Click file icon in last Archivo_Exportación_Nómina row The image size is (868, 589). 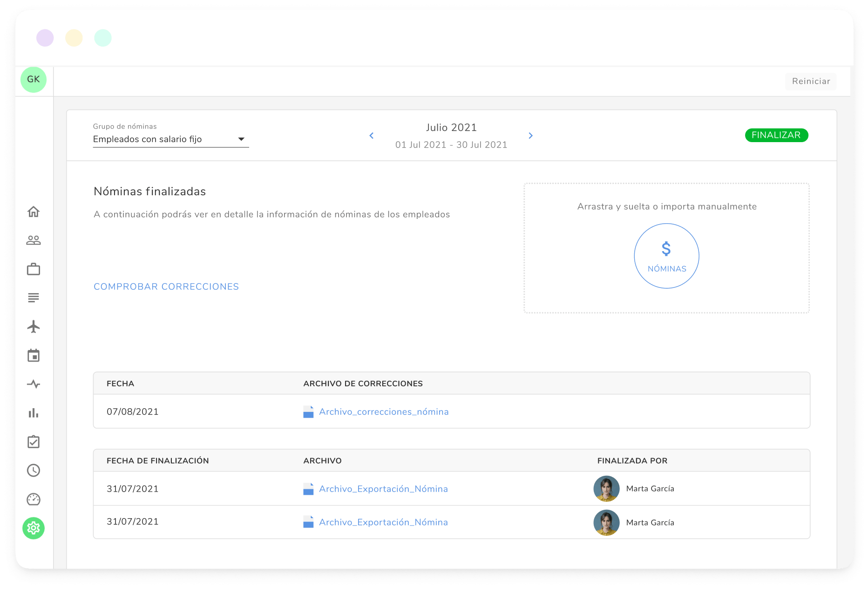pos(308,522)
